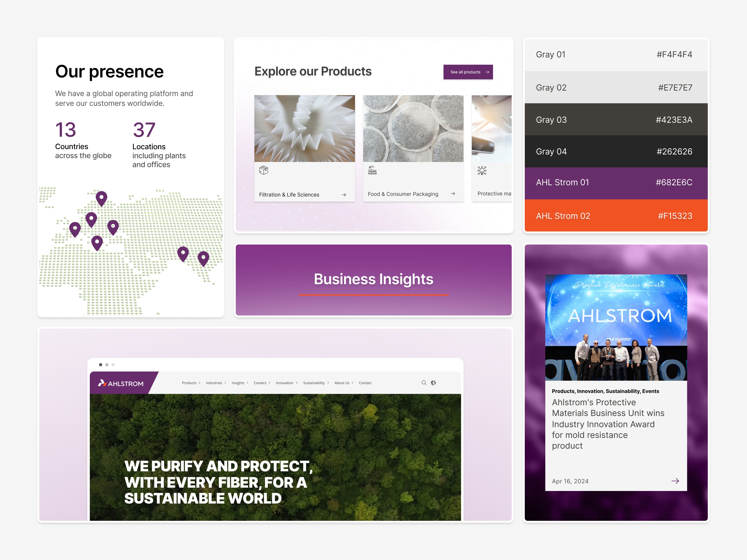
Task: Expand the Industries menu chevron
Action: pyautogui.click(x=225, y=383)
